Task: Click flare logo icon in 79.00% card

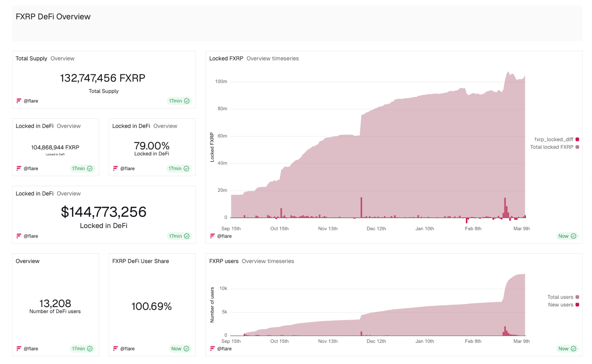Action: pyautogui.click(x=115, y=168)
